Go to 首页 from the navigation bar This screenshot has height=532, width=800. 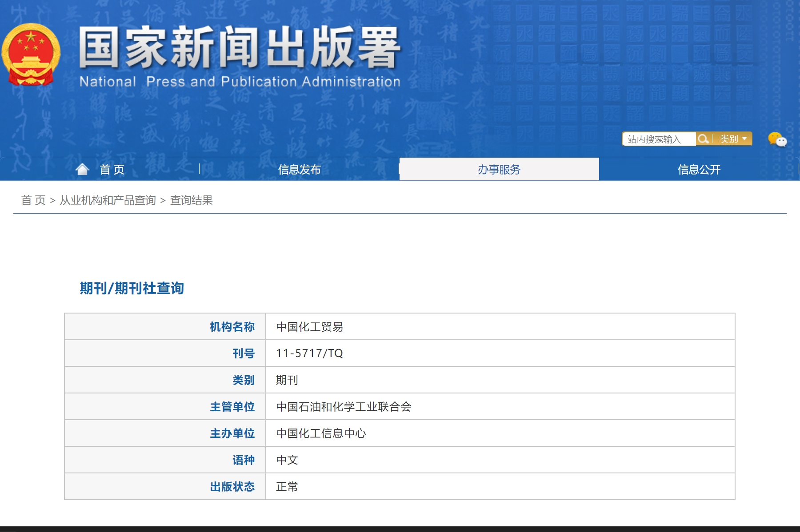(x=112, y=169)
